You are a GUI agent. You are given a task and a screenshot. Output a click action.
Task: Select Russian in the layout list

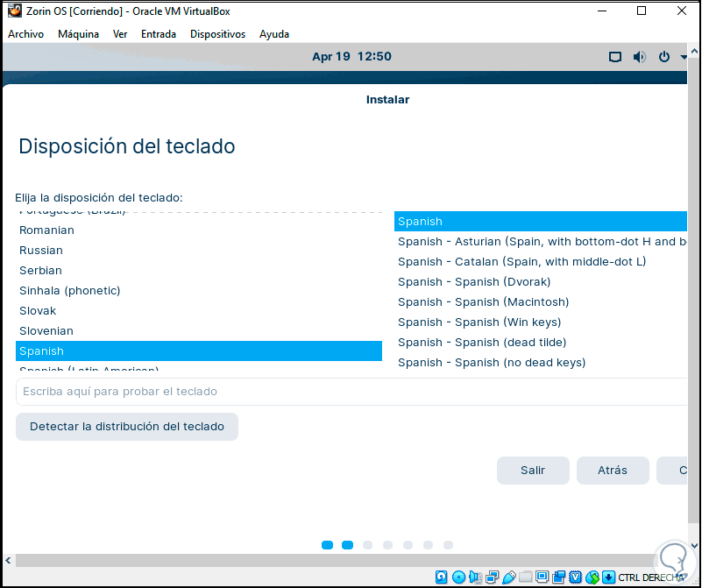[199, 250]
